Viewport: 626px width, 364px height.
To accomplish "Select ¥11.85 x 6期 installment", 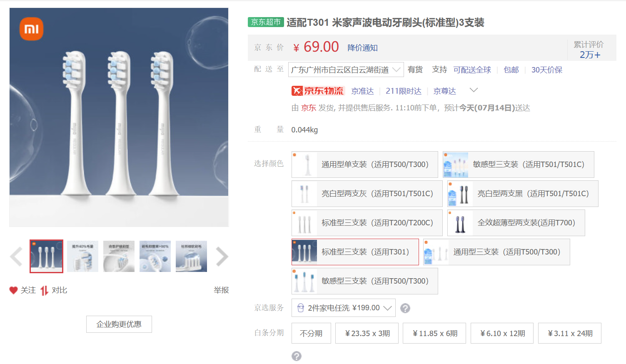I will (x=434, y=333).
